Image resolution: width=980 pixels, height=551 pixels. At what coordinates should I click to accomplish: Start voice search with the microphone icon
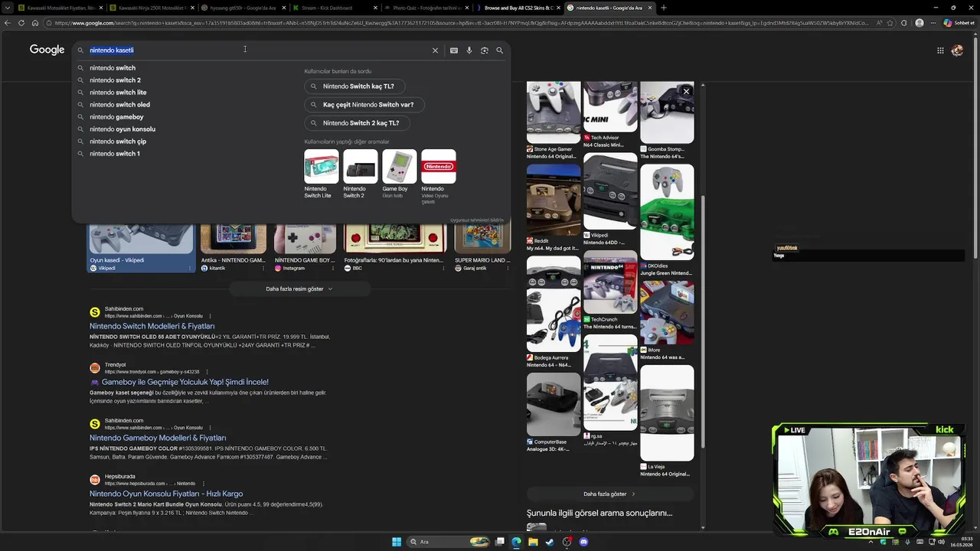[x=469, y=51]
